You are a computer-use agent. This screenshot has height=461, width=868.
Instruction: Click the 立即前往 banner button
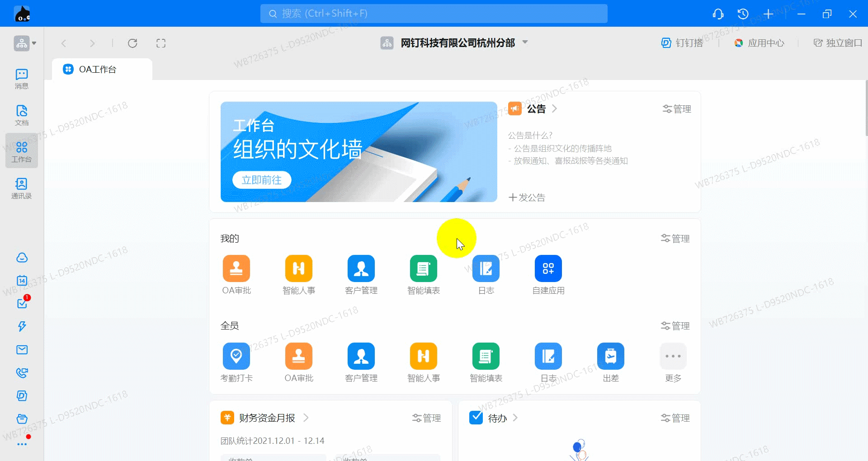[x=261, y=180]
